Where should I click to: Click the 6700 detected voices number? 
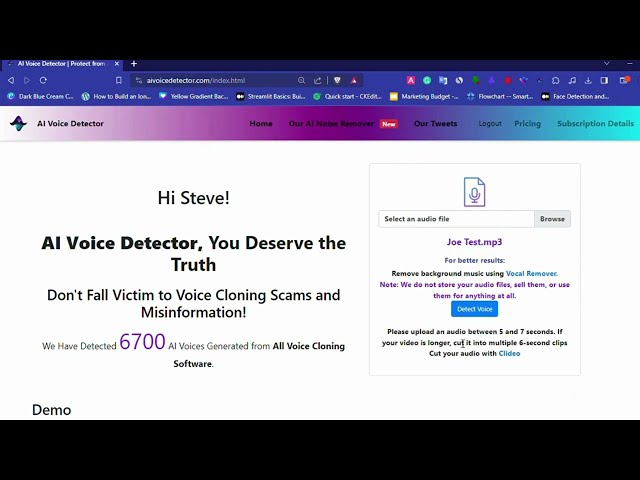[x=142, y=342]
